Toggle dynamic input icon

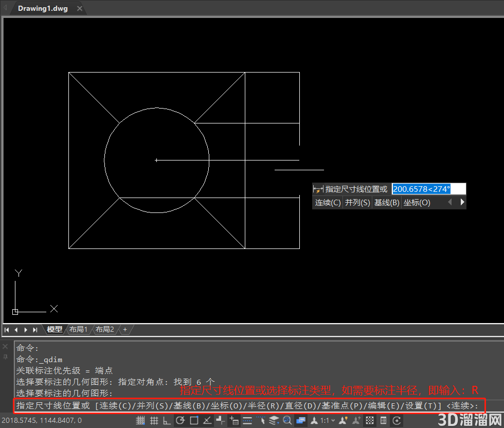[x=234, y=420]
